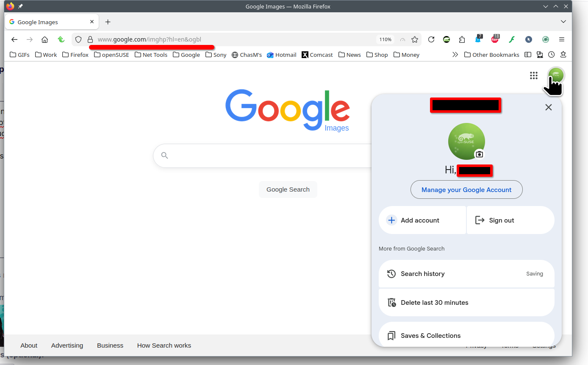The width and height of the screenshot is (588, 365).
Task: Open a new tab
Action: [108, 22]
